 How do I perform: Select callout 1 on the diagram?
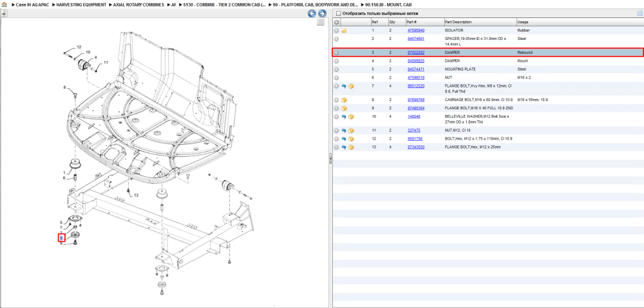pyautogui.click(x=64, y=172)
